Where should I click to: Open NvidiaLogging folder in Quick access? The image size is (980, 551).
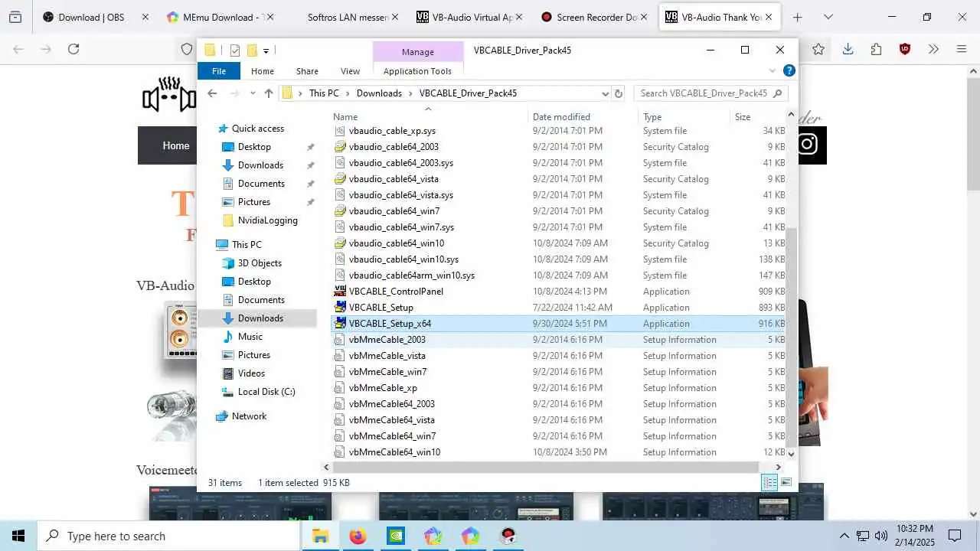click(267, 220)
